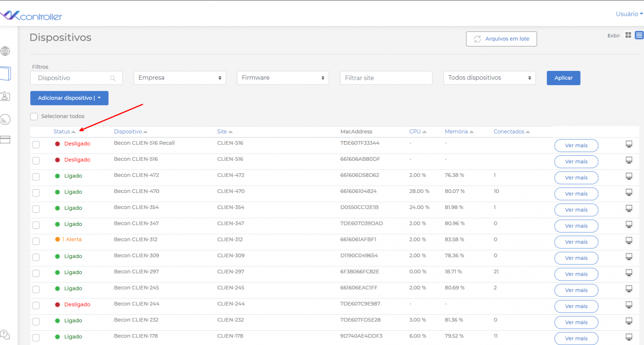Focus the Dispositivo search field
The height and width of the screenshot is (345, 644).
pos(76,78)
